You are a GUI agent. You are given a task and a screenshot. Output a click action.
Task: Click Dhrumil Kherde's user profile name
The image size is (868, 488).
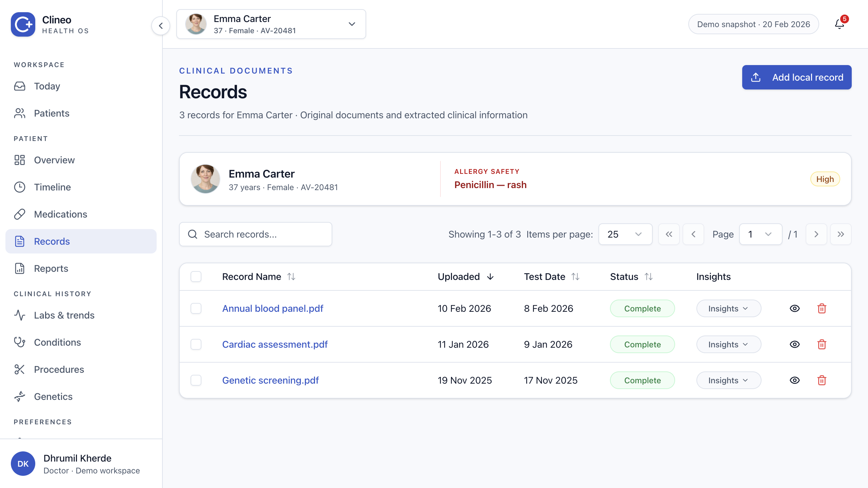coord(77,458)
